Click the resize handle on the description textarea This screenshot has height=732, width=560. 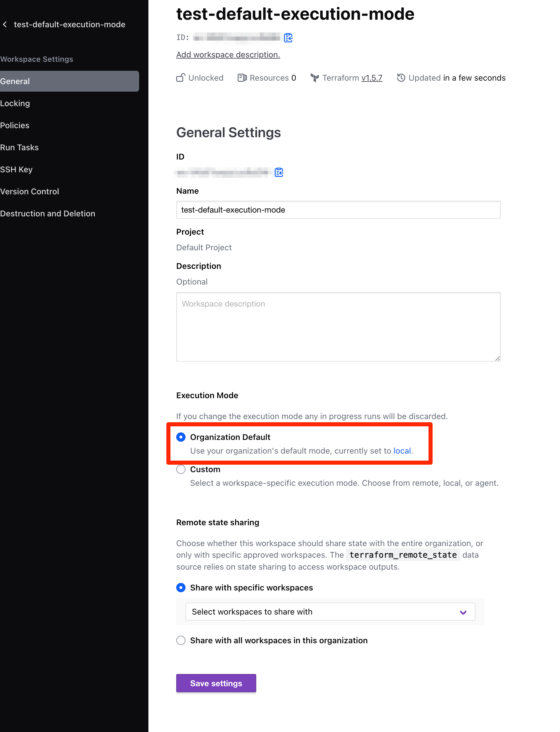point(497,358)
